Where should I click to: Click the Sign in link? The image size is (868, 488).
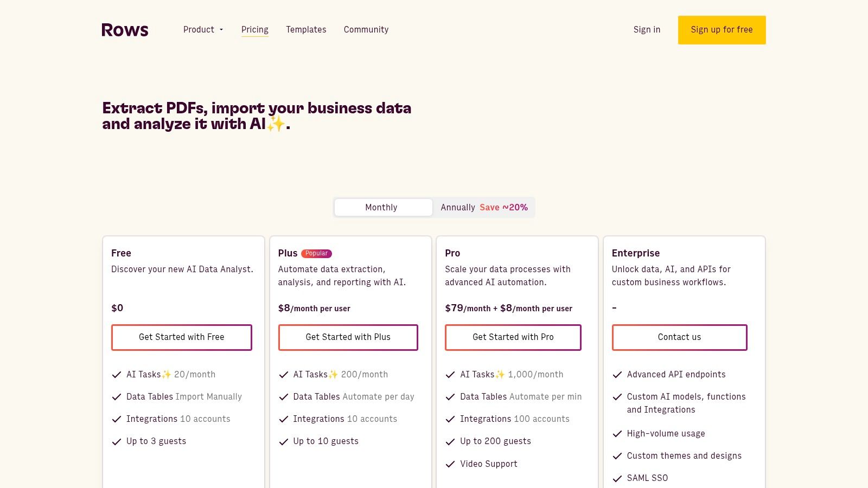647,30
